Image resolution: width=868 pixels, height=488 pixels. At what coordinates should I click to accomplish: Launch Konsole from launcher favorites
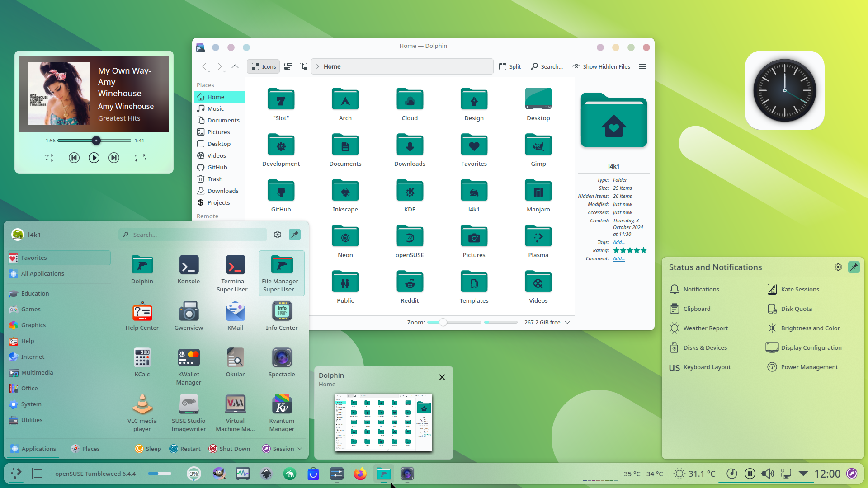click(189, 270)
